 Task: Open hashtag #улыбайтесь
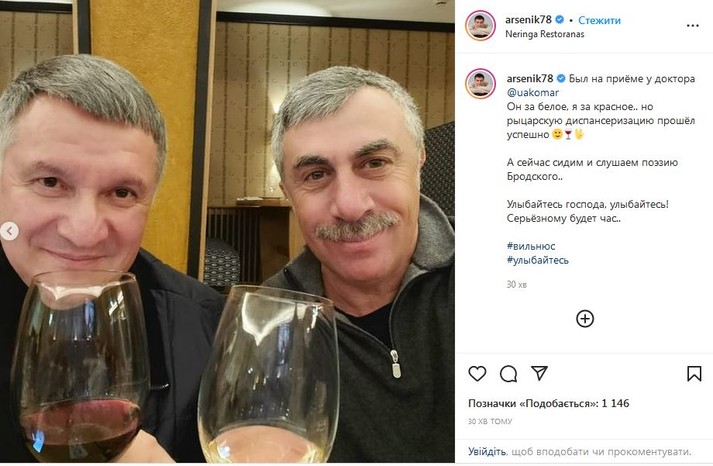537,260
